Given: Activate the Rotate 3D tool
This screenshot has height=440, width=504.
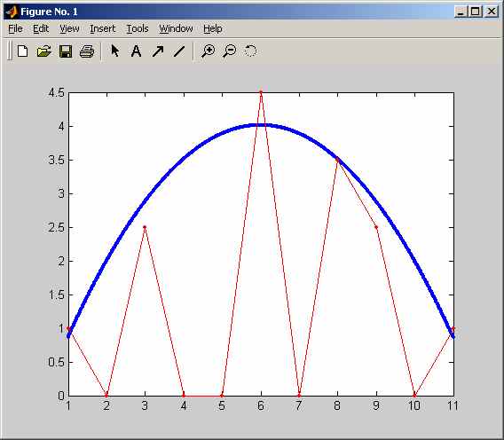Looking at the screenshot, I should click(250, 51).
